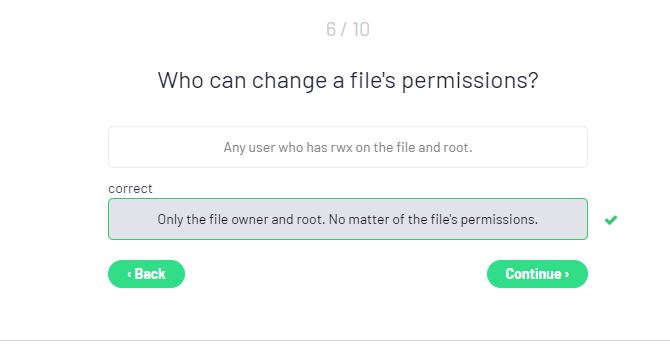Click the green checkmark icon beside the correct answer

[x=611, y=220]
